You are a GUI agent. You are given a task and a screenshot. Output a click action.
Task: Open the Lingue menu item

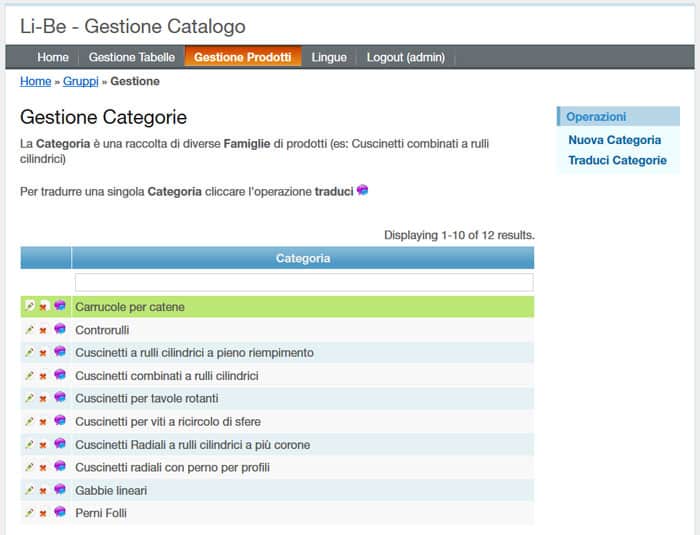(329, 58)
